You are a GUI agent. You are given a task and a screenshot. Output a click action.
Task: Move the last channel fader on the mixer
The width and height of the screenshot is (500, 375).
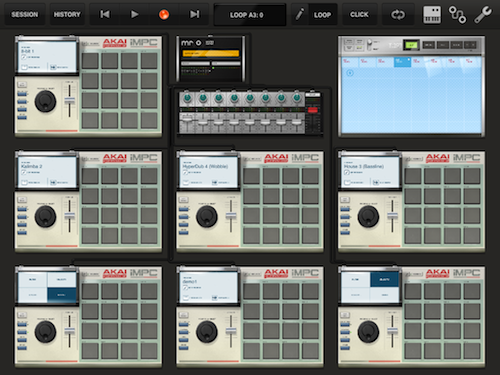(x=297, y=123)
